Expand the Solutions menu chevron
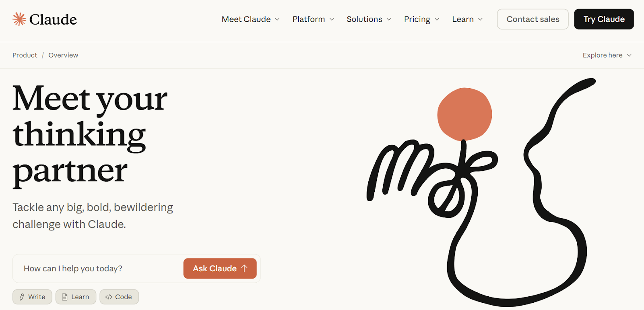The width and height of the screenshot is (644, 310). (x=389, y=19)
